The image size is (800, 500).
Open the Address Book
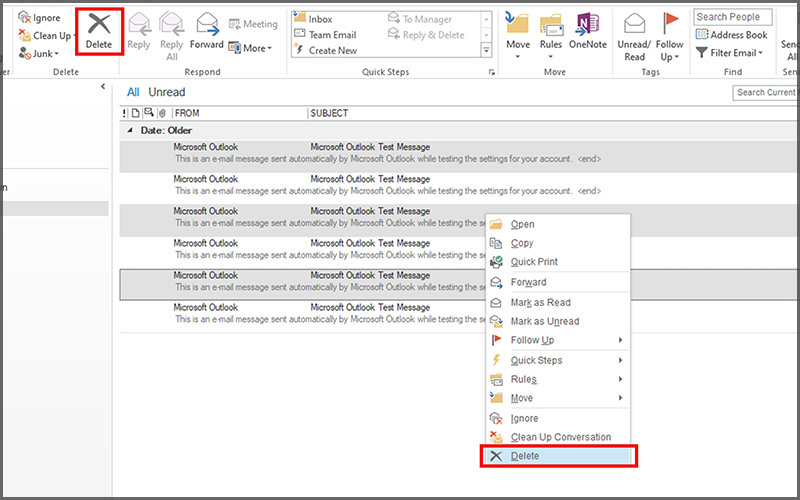click(x=732, y=35)
